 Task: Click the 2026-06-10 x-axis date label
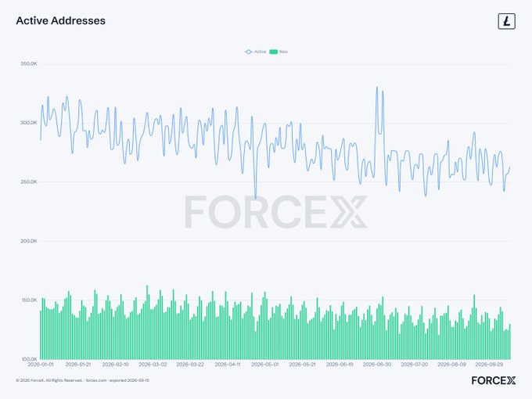[340, 365]
